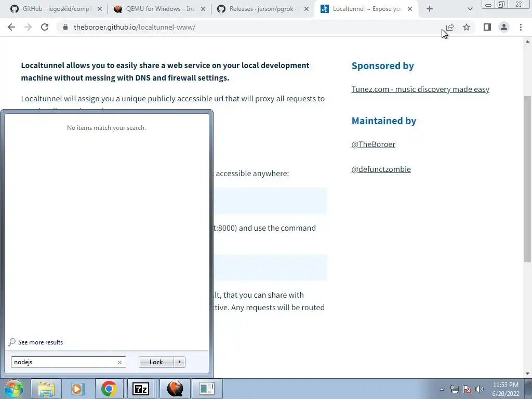The image size is (532, 399).
Task: Click See more results in Start menu
Action: [x=36, y=342]
